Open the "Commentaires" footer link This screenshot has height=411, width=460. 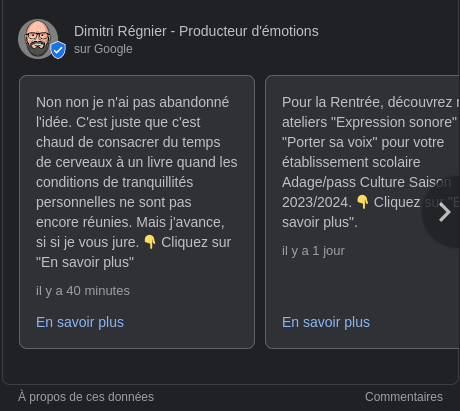point(404,397)
